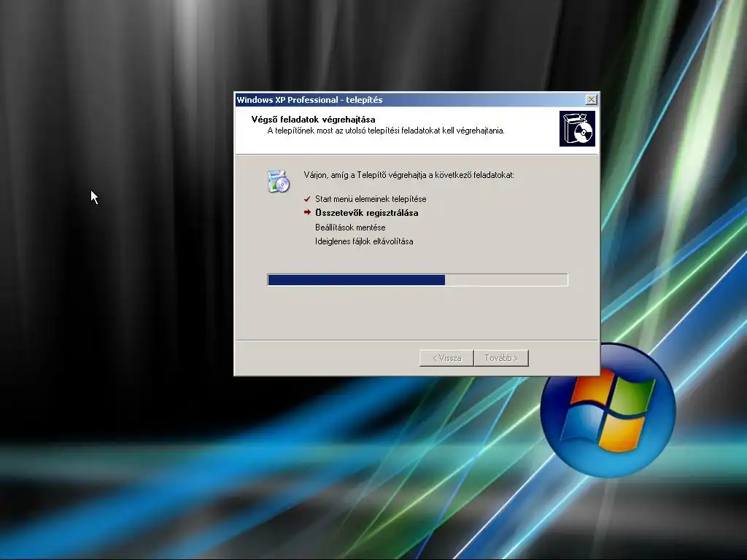747x560 pixels.
Task: Click the dialog title bar text
Action: 309,99
